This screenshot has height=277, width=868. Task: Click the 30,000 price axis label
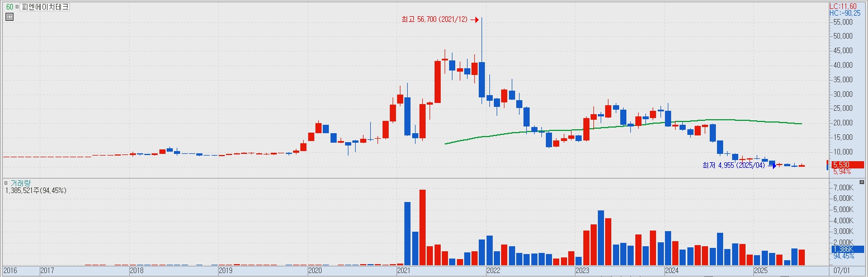(x=843, y=94)
